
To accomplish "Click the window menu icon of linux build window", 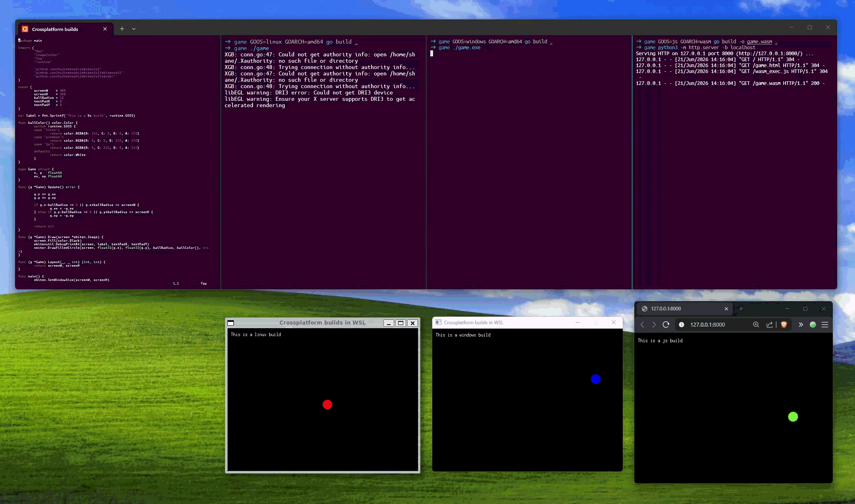I will tap(231, 323).
